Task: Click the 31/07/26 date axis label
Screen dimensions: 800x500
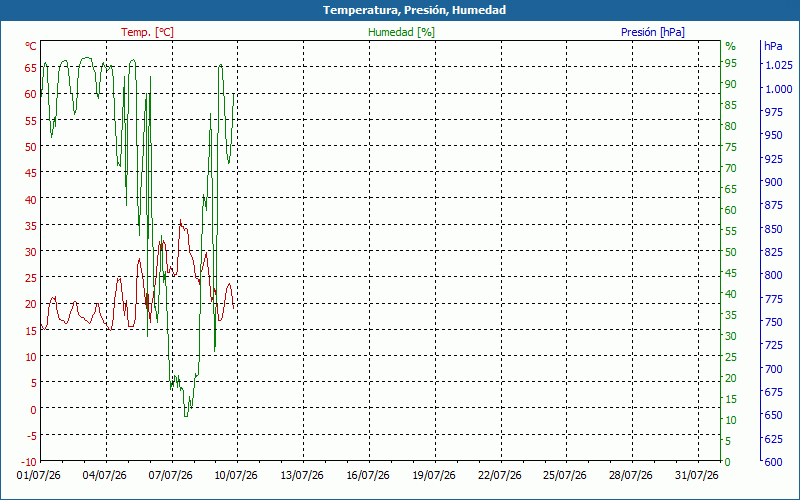Action: 696,476
